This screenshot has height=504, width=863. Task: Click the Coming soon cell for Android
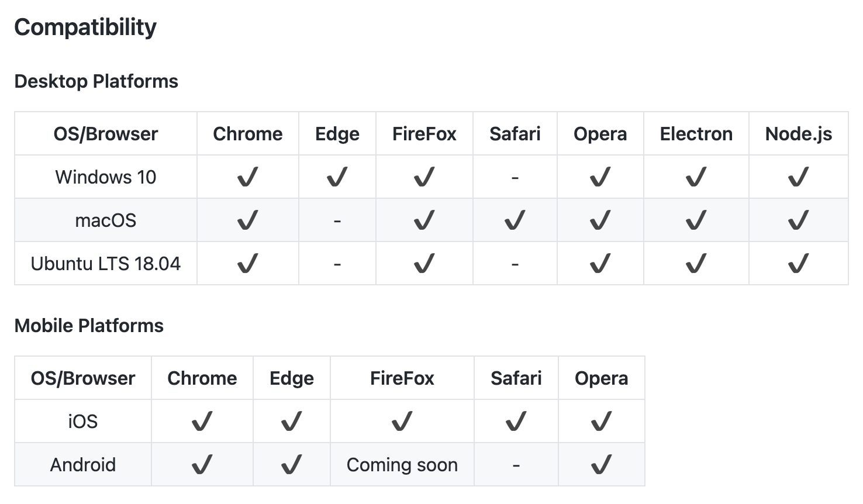[402, 465]
